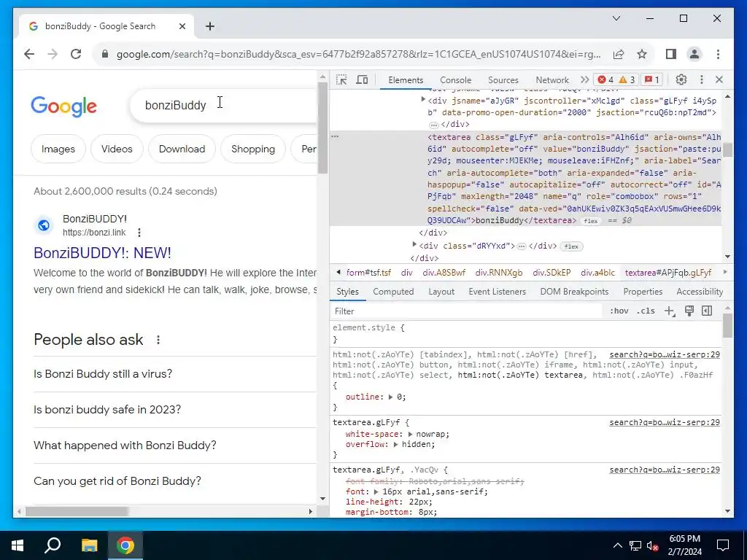The height and width of the screenshot is (560, 747).
Task: Show more DevTools tabs chevron
Action: tap(584, 80)
